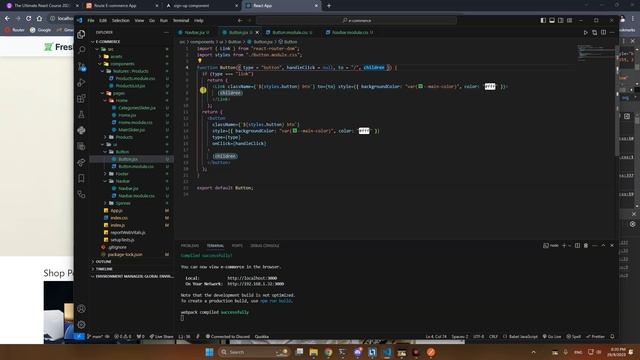Switch to the PROBLEMS panel tab
This screenshot has height=360, width=640.
190,246
